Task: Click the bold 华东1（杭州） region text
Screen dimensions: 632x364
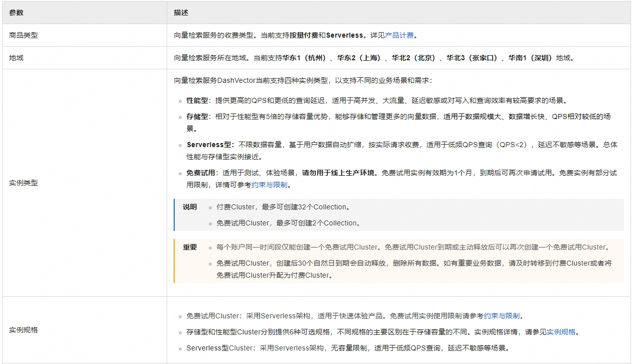Action: pyautogui.click(x=305, y=58)
